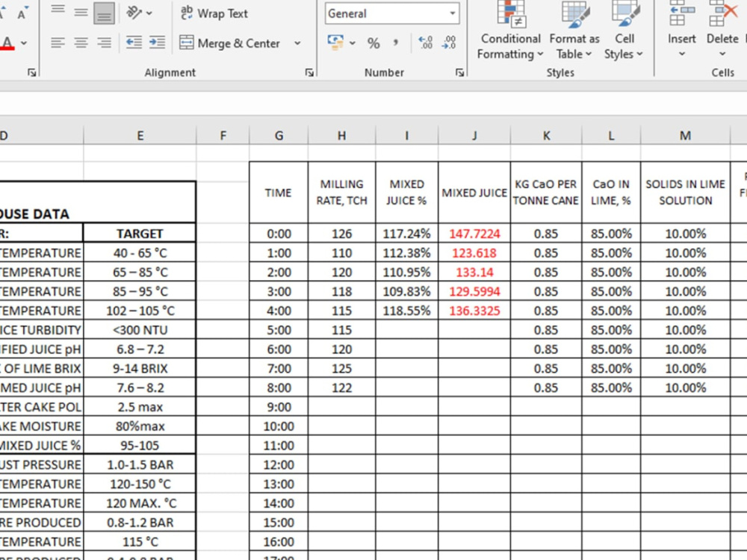Click Accounting Number Format icon

[x=335, y=43]
